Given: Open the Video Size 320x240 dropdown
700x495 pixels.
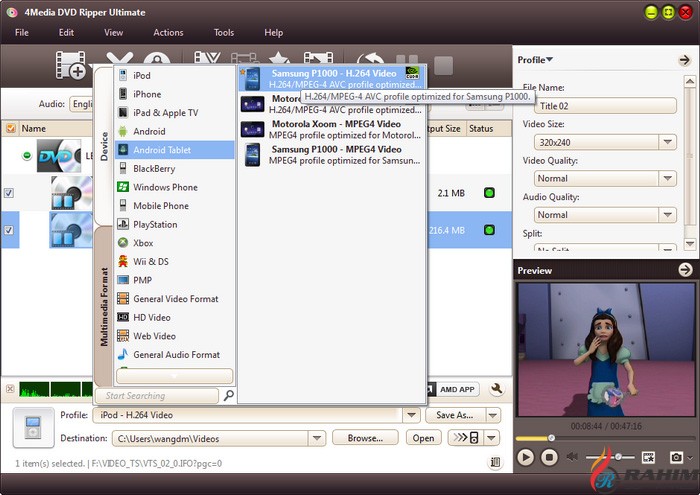Looking at the screenshot, I should (667, 142).
